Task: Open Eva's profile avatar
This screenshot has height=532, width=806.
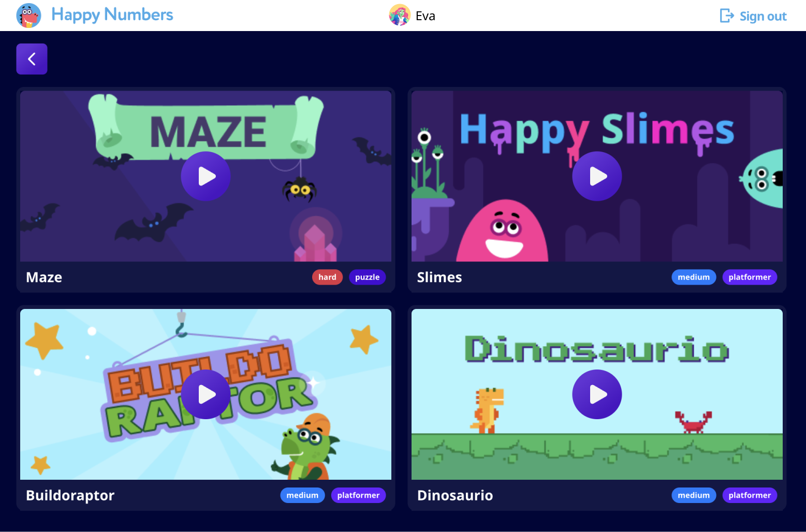Action: tap(400, 16)
